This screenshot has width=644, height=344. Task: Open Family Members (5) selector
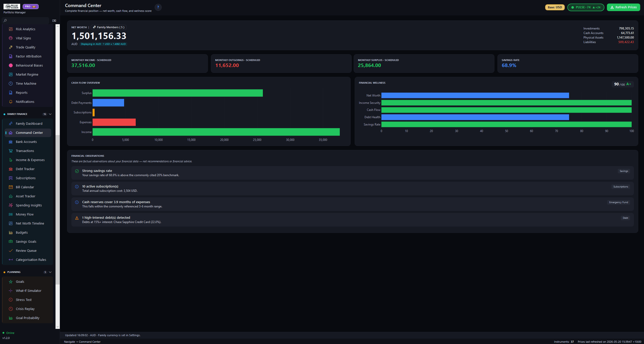108,27
